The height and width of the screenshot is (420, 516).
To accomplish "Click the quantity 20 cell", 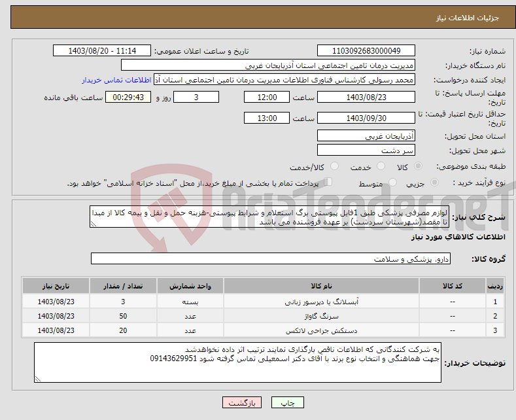I will (x=123, y=330).
